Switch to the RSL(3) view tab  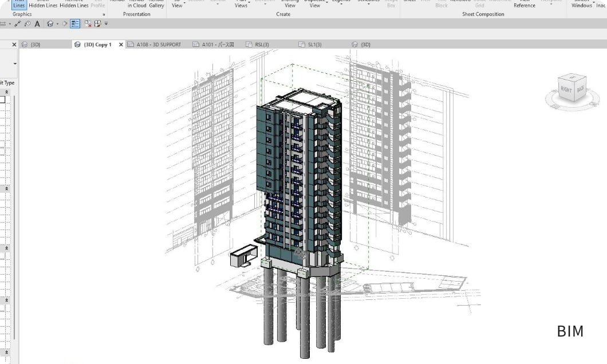click(261, 45)
